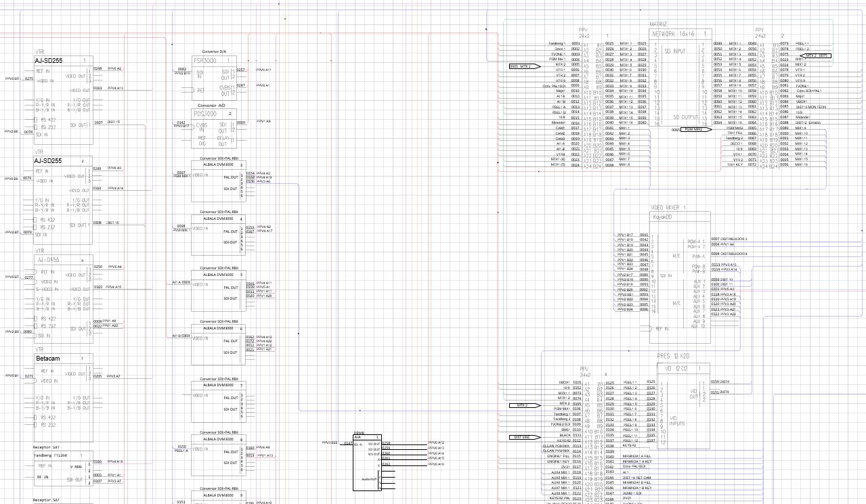This screenshot has width=866, height=504.
Task: Click the KayakDD mixer name
Action: click(x=662, y=217)
